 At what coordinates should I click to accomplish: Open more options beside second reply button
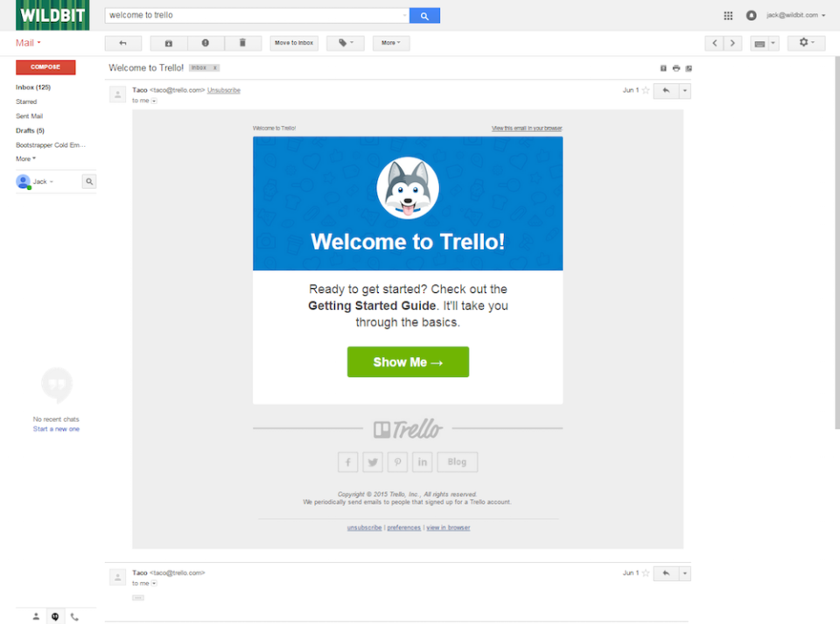[x=684, y=573]
